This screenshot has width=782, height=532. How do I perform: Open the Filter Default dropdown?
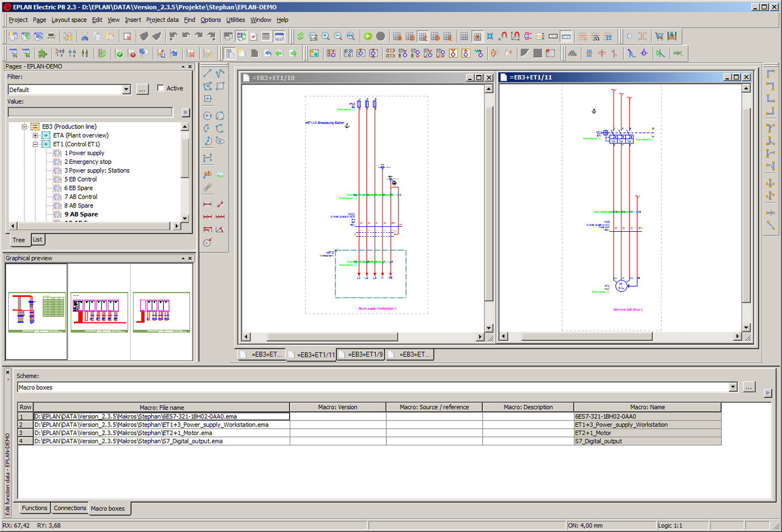click(x=126, y=89)
